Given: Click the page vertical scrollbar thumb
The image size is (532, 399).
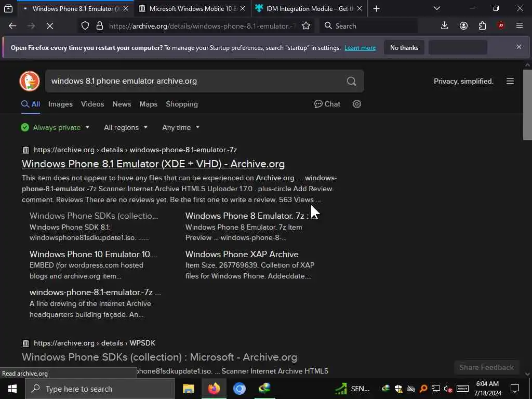Looking at the screenshot, I should click(x=527, y=104).
